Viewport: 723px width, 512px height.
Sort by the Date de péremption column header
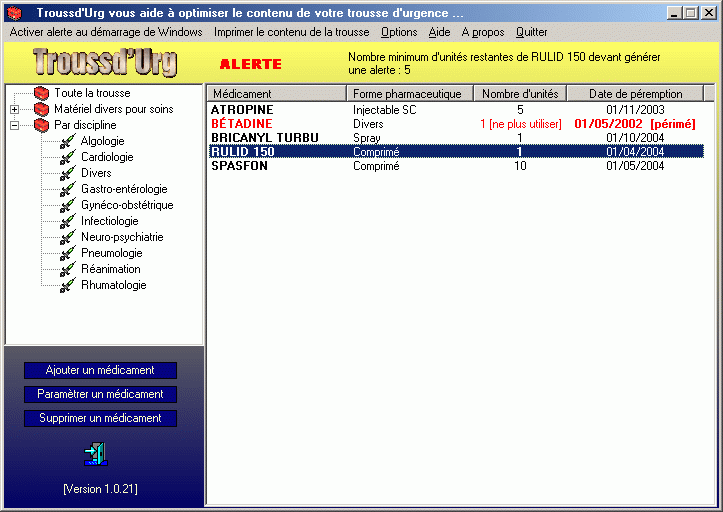(x=635, y=94)
